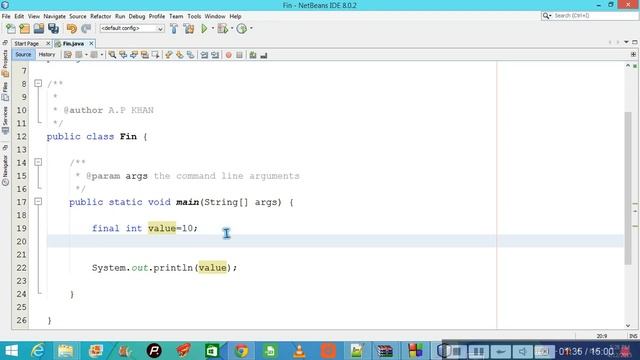Open the Run Project dropdown arrow
This screenshot has width=640, height=360.
(213, 29)
